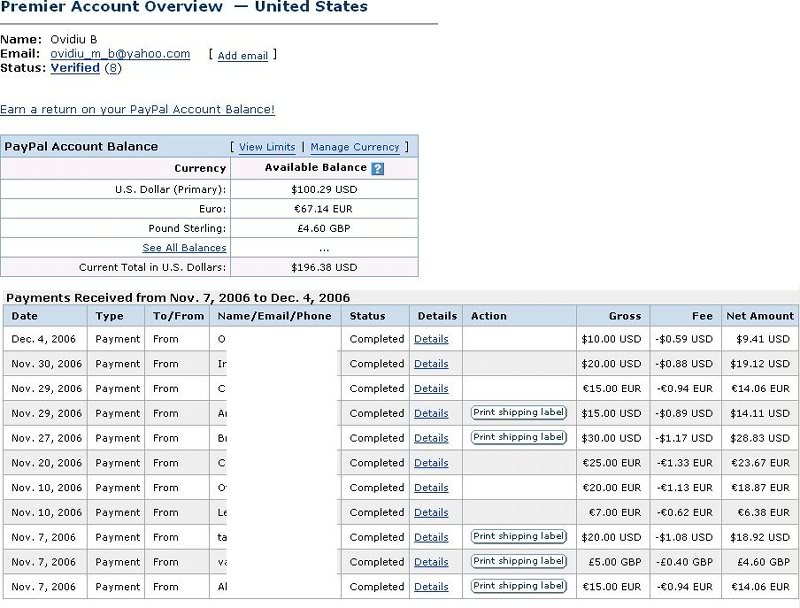This screenshot has height=608, width=800.
Task: Click the Net Amount column header
Action: 762,316
